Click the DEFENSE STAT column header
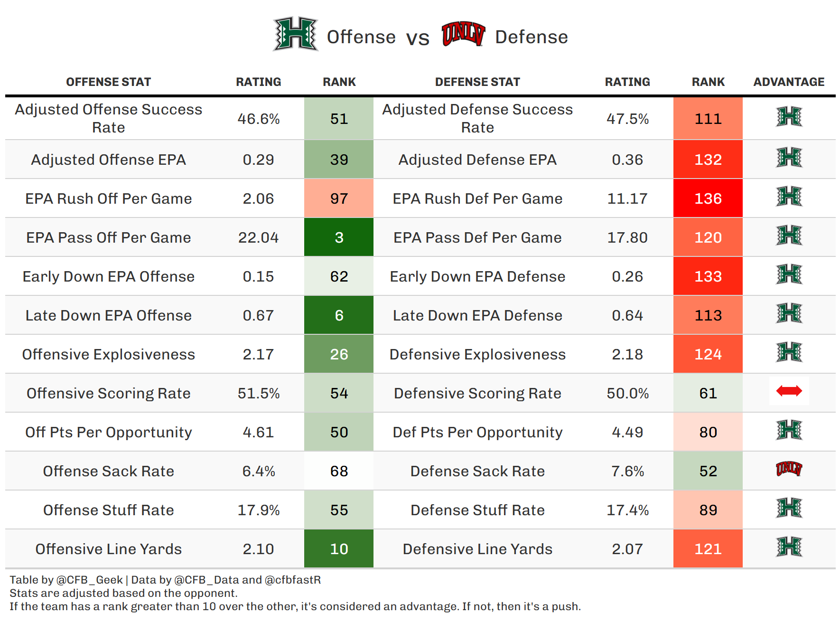 point(477,82)
